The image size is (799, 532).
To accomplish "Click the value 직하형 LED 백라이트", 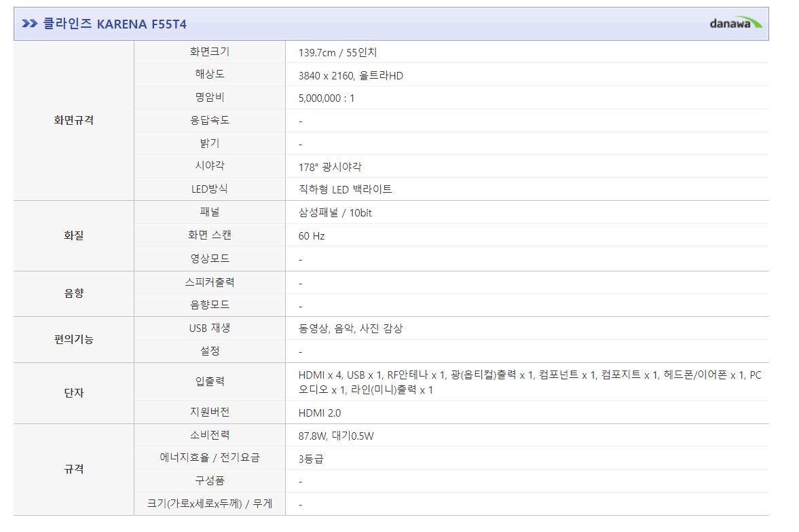I will tap(345, 189).
